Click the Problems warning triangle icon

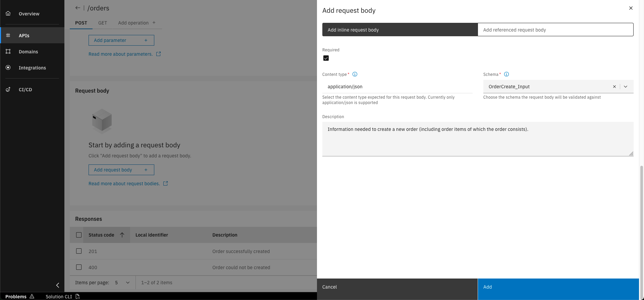(x=32, y=296)
